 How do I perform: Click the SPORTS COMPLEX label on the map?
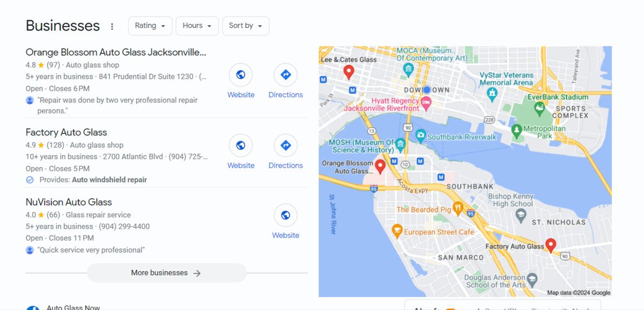click(x=570, y=112)
